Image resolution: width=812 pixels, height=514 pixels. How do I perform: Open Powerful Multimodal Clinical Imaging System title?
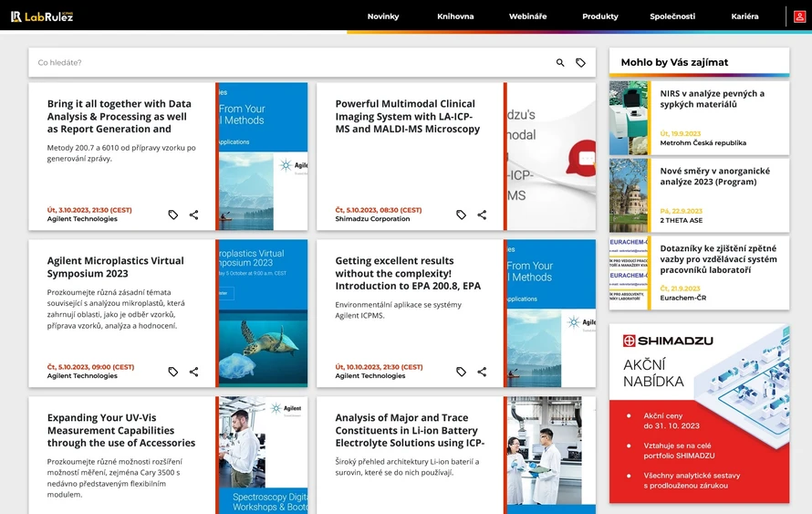click(x=408, y=117)
